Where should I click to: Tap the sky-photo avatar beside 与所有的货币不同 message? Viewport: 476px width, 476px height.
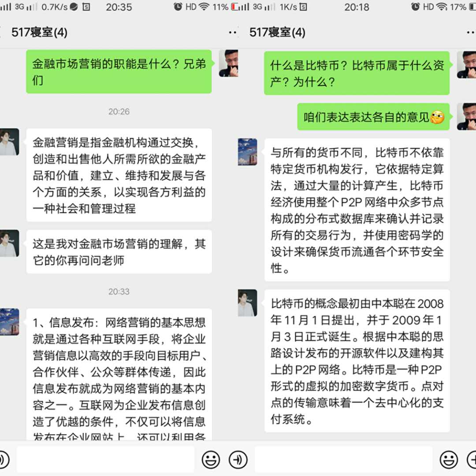coord(247,152)
